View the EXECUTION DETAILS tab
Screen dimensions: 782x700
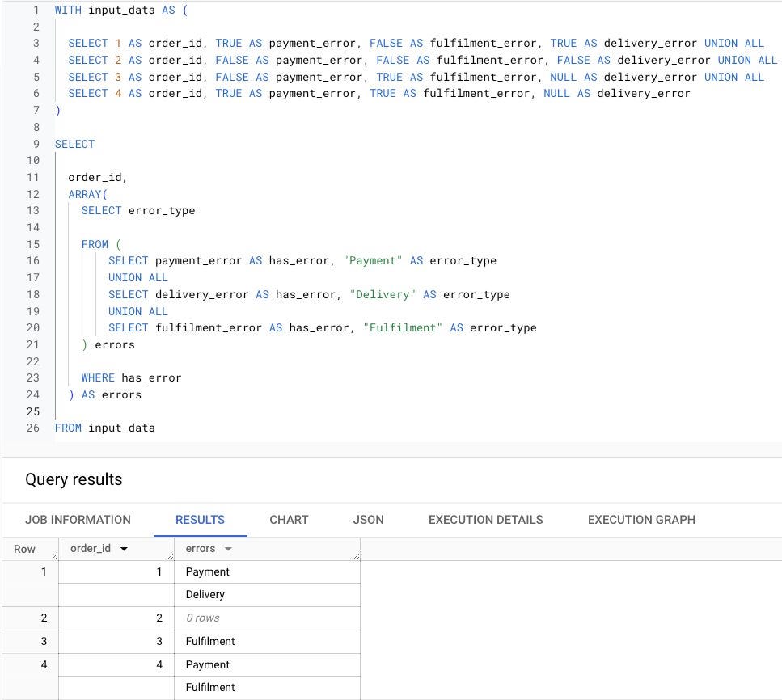[485, 520]
